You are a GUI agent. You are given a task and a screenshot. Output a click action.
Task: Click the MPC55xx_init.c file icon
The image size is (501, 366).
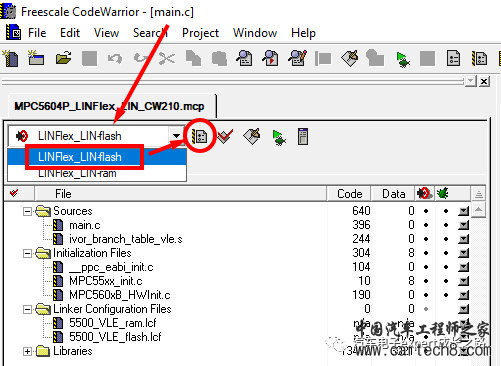point(58,281)
